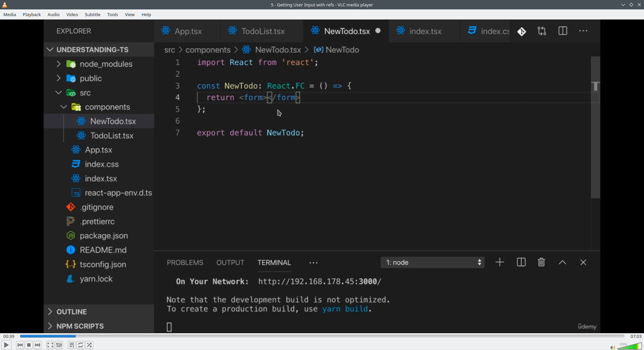The image size is (644, 350).
Task: Open tsconfig.json file
Action: 99,265
